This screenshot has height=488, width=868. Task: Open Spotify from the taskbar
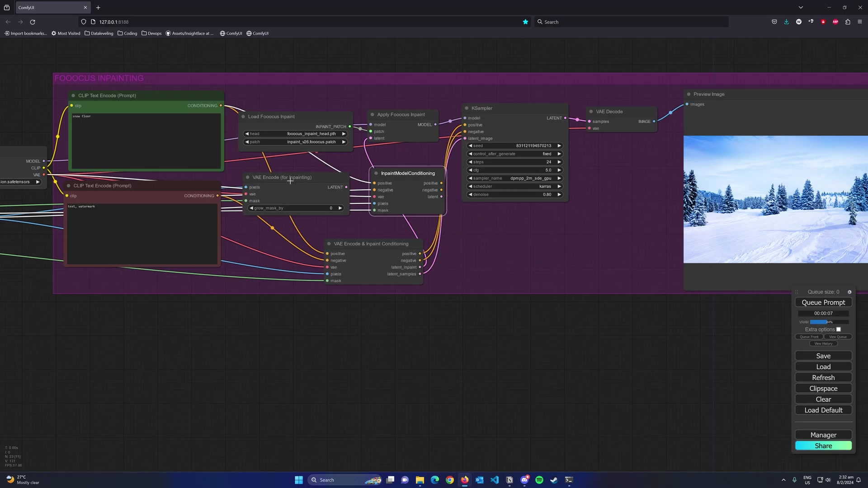(x=539, y=480)
